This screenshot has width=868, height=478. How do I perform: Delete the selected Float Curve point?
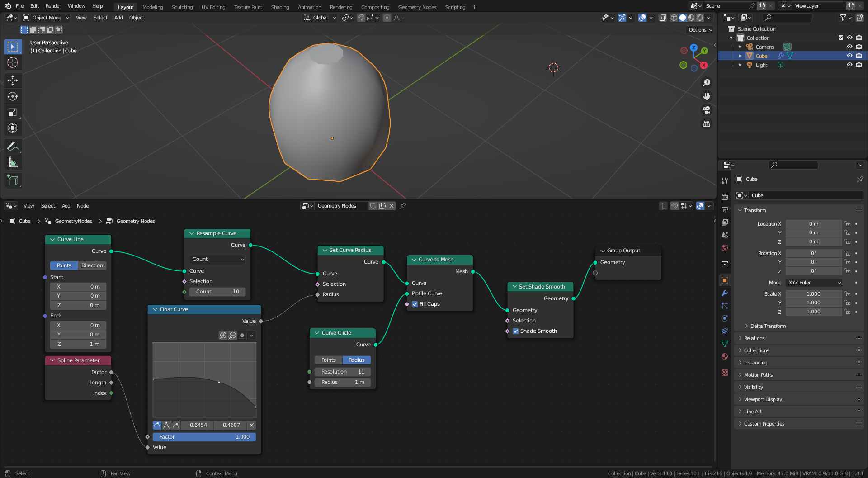point(252,425)
